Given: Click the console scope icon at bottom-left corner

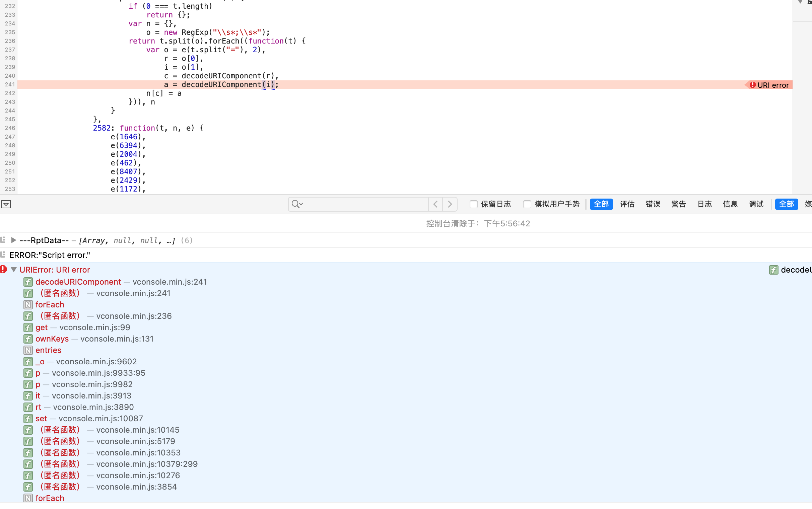Looking at the screenshot, I should [x=6, y=204].
